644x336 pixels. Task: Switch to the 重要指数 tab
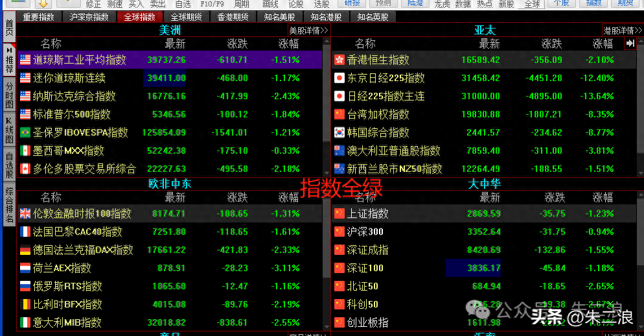(39, 17)
